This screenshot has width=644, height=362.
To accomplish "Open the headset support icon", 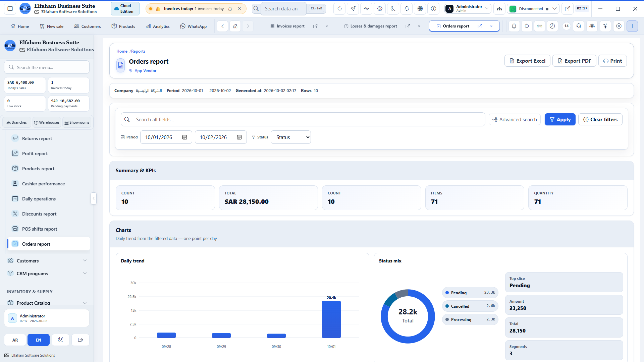I will [x=579, y=26].
